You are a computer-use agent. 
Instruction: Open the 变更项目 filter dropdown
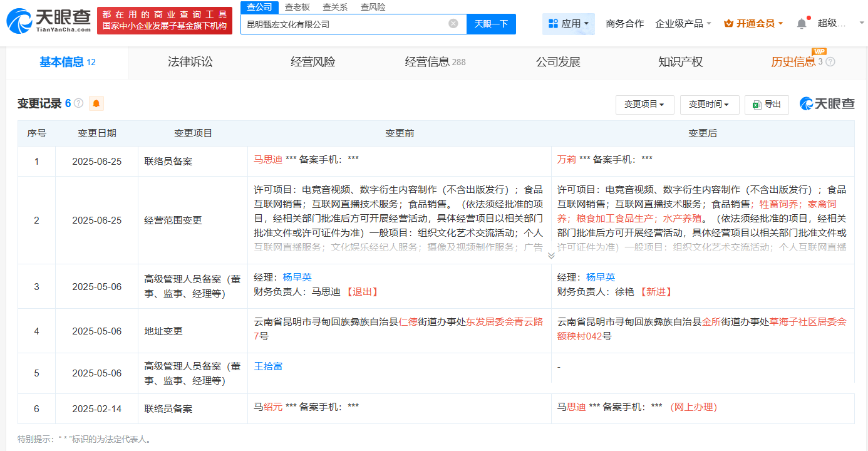coord(645,105)
